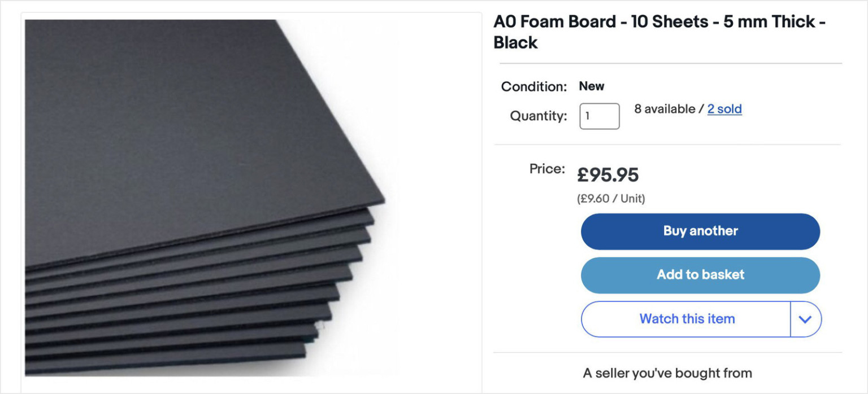Click the seller you've bought from notice

(x=667, y=373)
